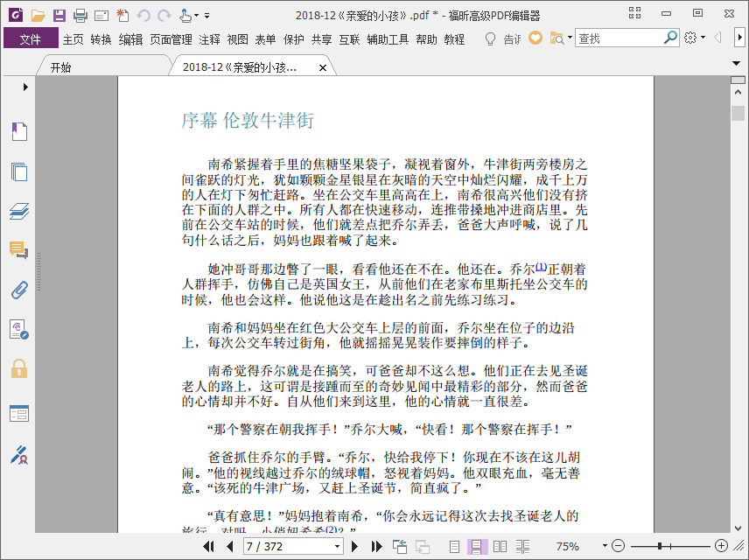The width and height of the screenshot is (749, 560).
Task: Toggle continuous page view mode
Action: (477, 546)
